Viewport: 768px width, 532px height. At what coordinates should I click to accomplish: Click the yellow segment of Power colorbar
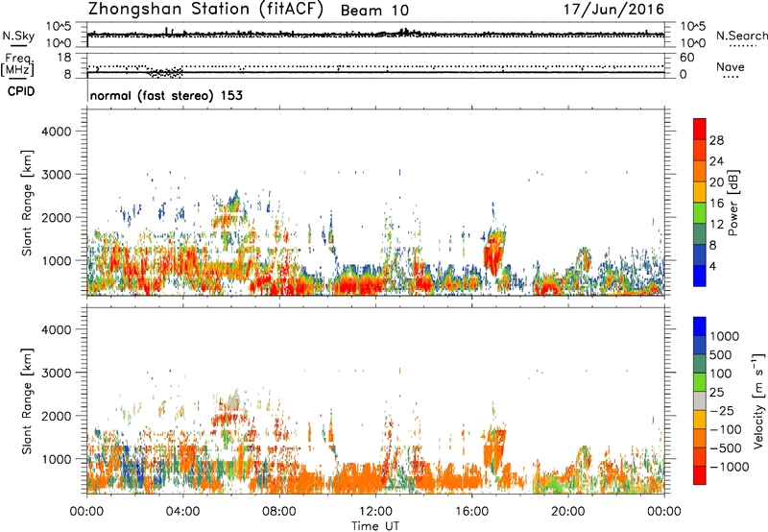(700, 192)
